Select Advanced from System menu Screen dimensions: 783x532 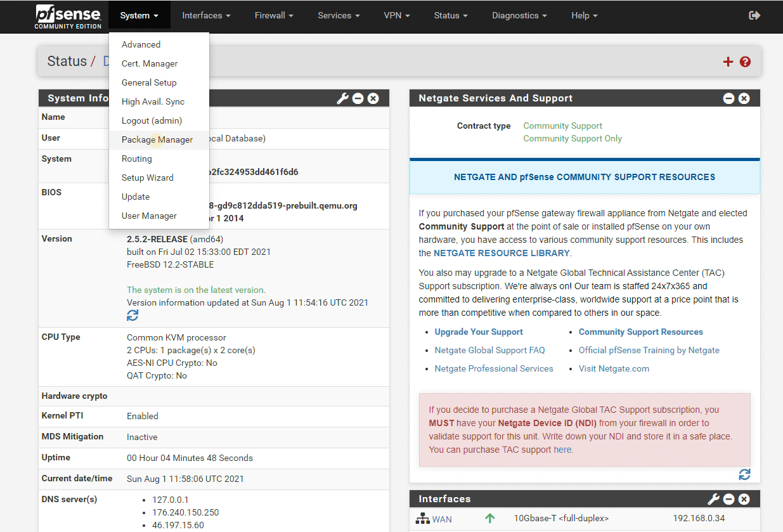coord(159,44)
